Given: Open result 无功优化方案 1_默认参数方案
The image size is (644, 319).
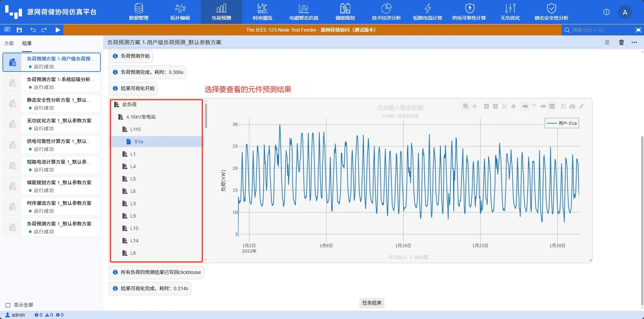Looking at the screenshot, I should click(x=52, y=124).
